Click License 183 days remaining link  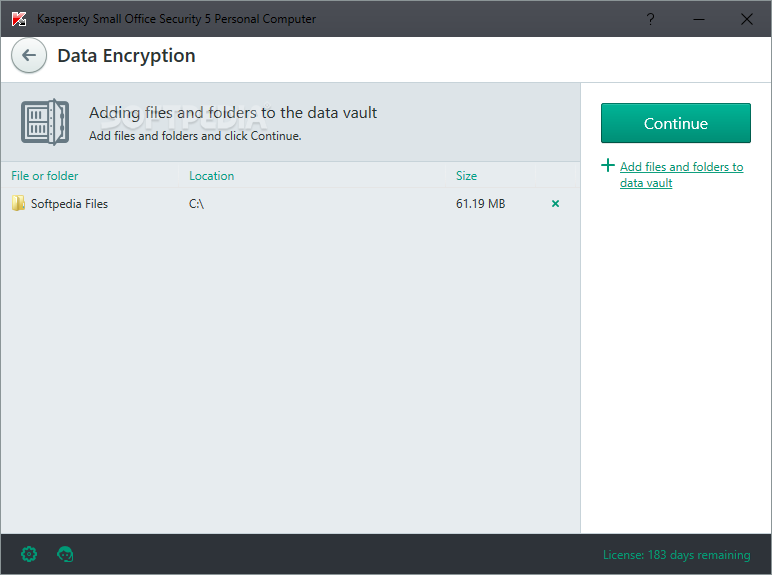click(x=676, y=555)
